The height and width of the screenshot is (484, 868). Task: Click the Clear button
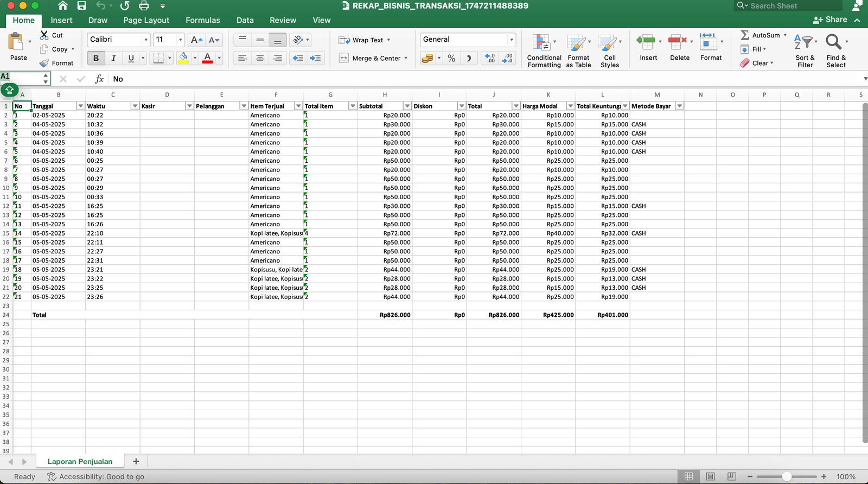[756, 63]
